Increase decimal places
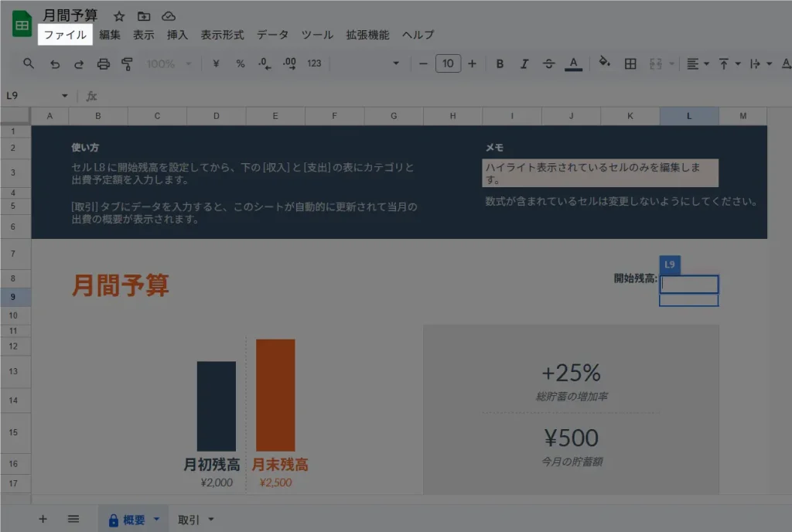The image size is (792, 532). pyautogui.click(x=289, y=63)
